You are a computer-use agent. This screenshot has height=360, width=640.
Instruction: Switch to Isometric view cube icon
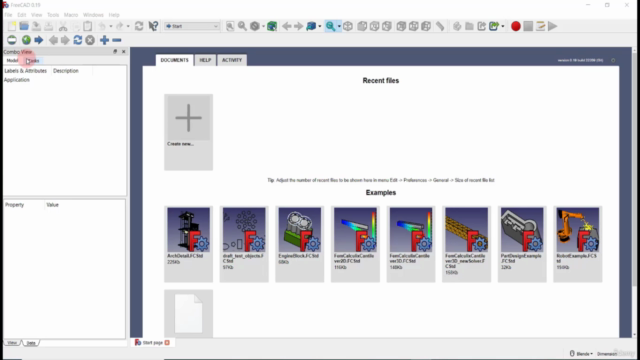pos(348,26)
